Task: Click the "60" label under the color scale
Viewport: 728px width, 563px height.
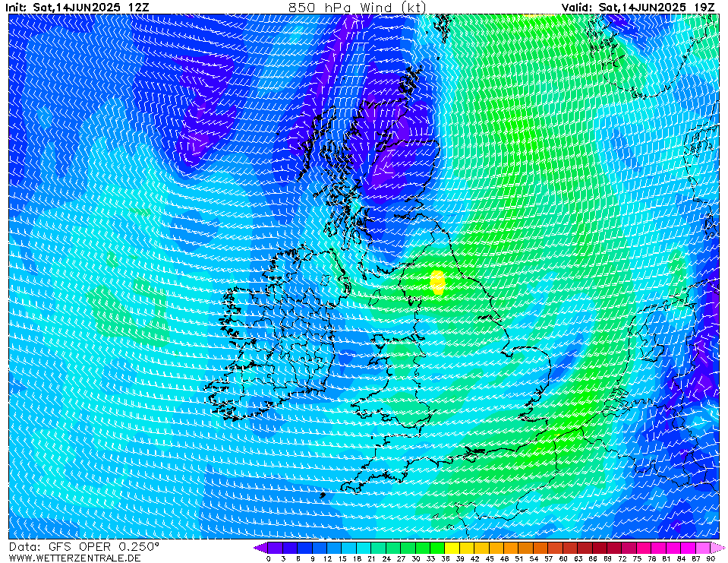Action: (563, 558)
